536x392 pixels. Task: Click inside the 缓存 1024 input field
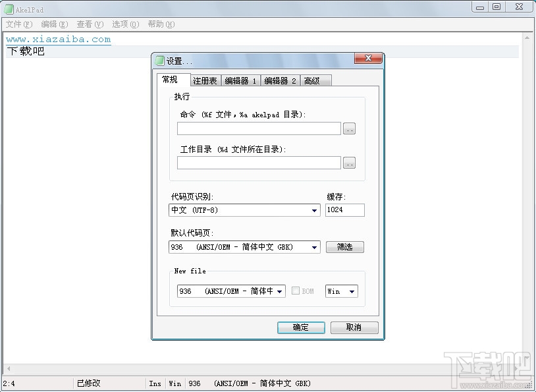pyautogui.click(x=342, y=210)
